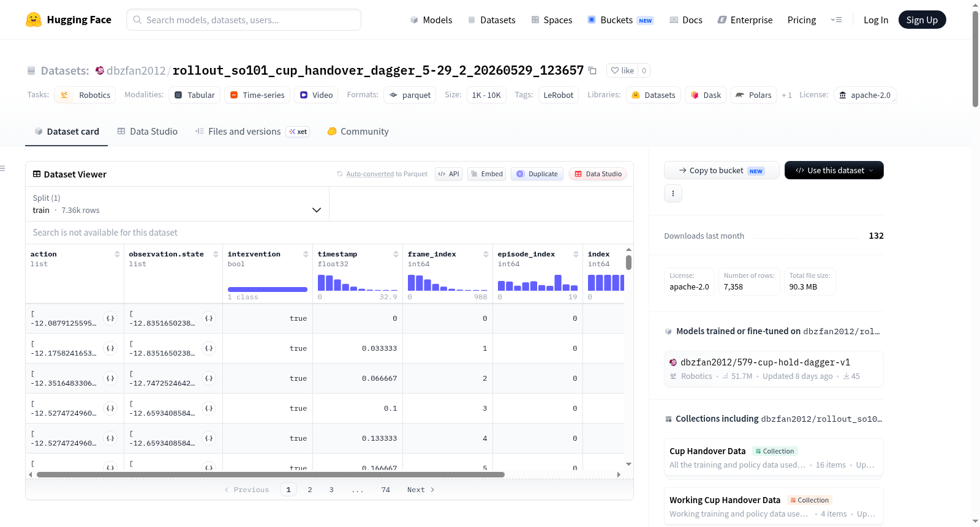
Task: Click the Hugging Face logo icon
Action: pyautogui.click(x=34, y=20)
